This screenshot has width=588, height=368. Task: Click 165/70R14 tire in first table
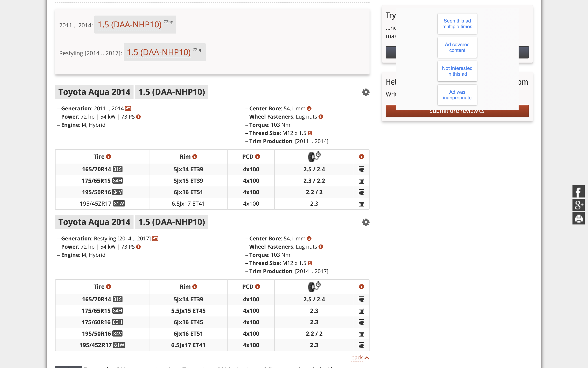coord(96,169)
